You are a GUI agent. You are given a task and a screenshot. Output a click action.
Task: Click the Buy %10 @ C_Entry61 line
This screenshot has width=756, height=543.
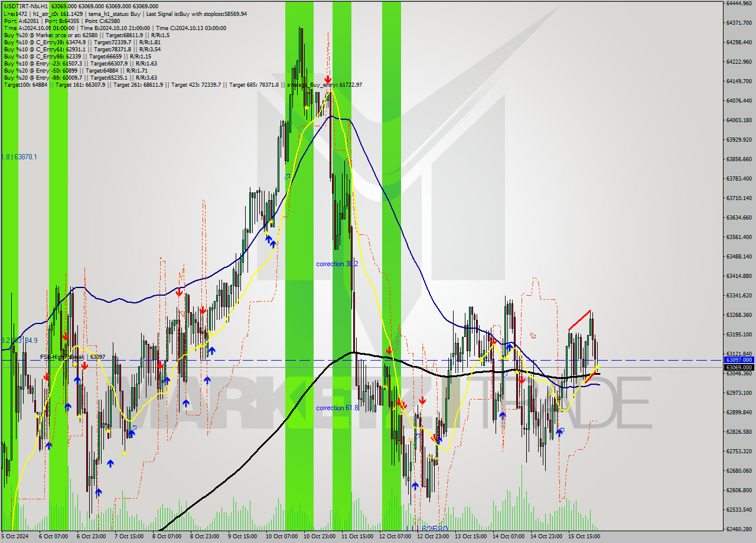[82, 49]
